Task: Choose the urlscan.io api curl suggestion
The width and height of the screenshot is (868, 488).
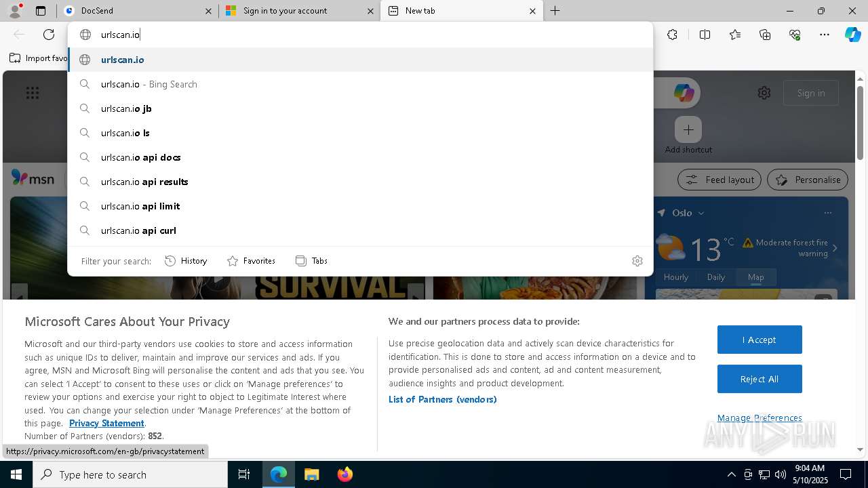Action: (x=360, y=230)
